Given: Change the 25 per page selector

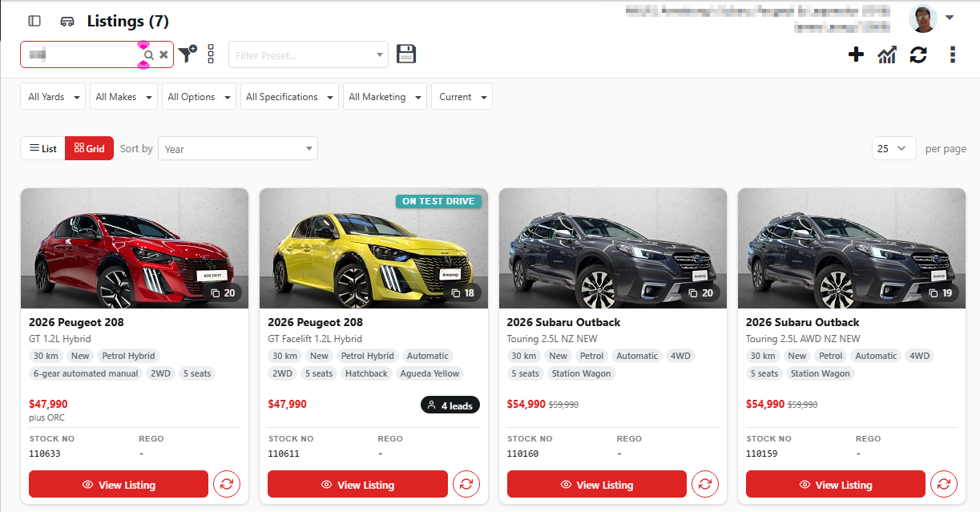Looking at the screenshot, I should (893, 148).
